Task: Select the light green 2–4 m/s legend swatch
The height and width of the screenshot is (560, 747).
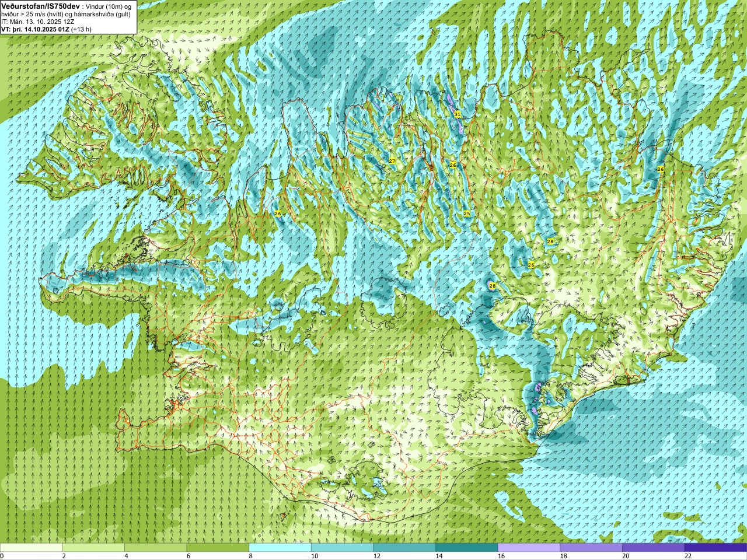Action: (93, 548)
